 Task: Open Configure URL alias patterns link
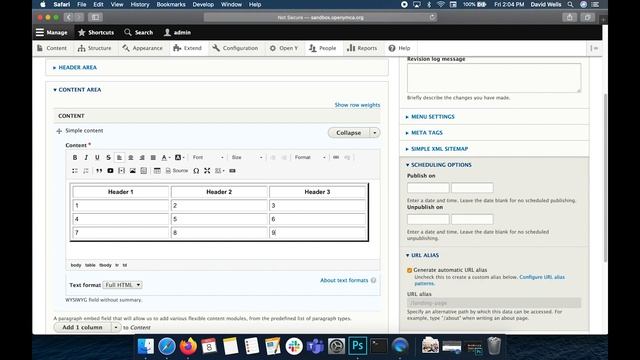pyautogui.click(x=542, y=277)
